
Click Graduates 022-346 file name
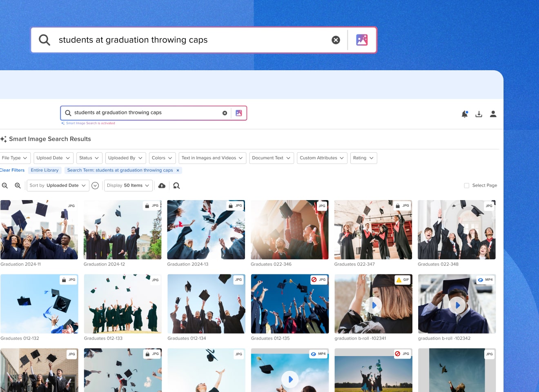click(271, 265)
